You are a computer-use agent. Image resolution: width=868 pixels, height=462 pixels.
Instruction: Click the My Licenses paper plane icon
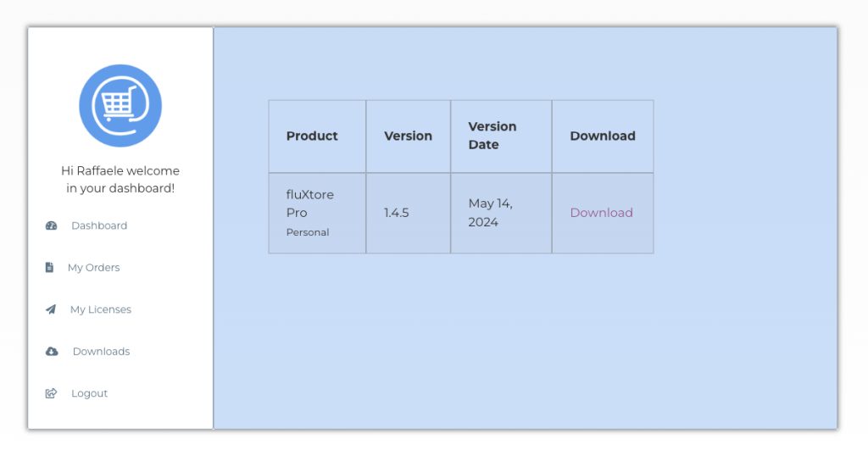pyautogui.click(x=51, y=309)
